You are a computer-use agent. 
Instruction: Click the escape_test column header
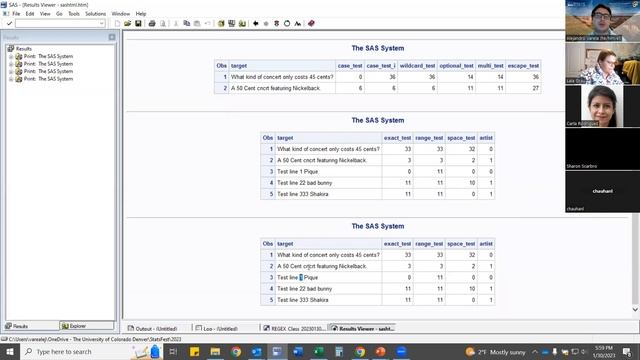(x=523, y=66)
